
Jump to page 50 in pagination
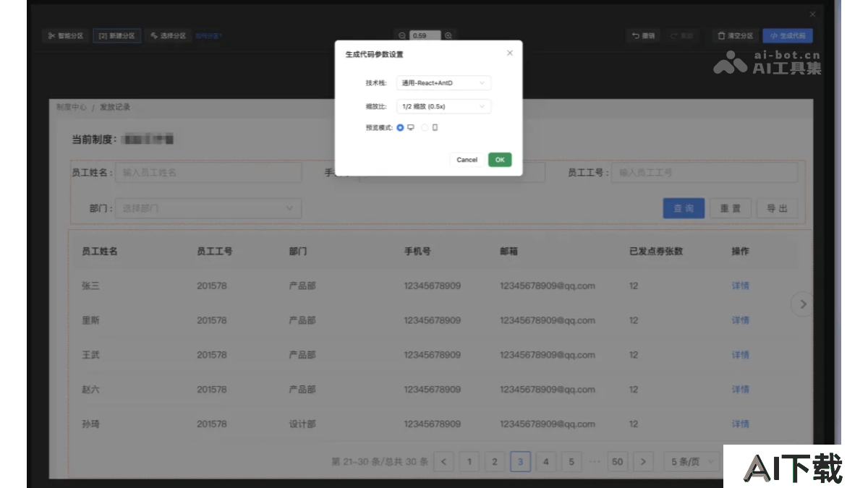617,461
